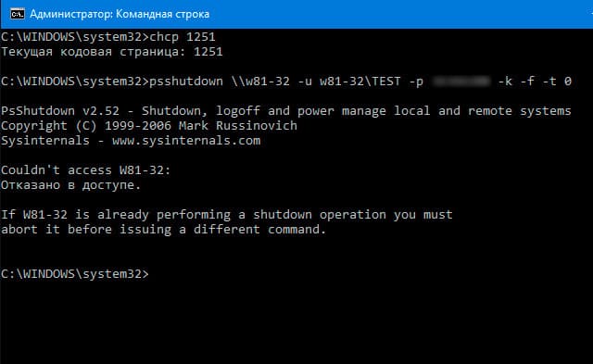Viewport: 593px width, 364px height.
Task: Click the '-f' flag in command
Action: [527, 82]
